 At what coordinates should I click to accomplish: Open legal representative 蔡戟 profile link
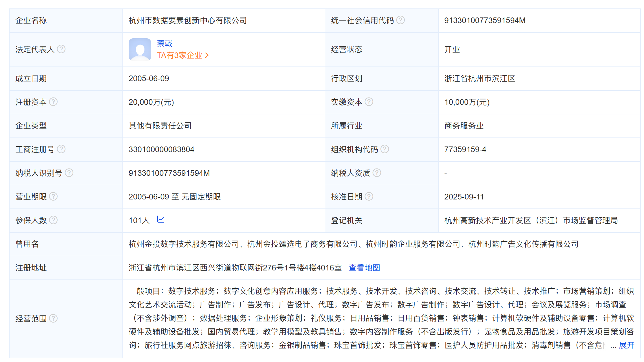164,43
